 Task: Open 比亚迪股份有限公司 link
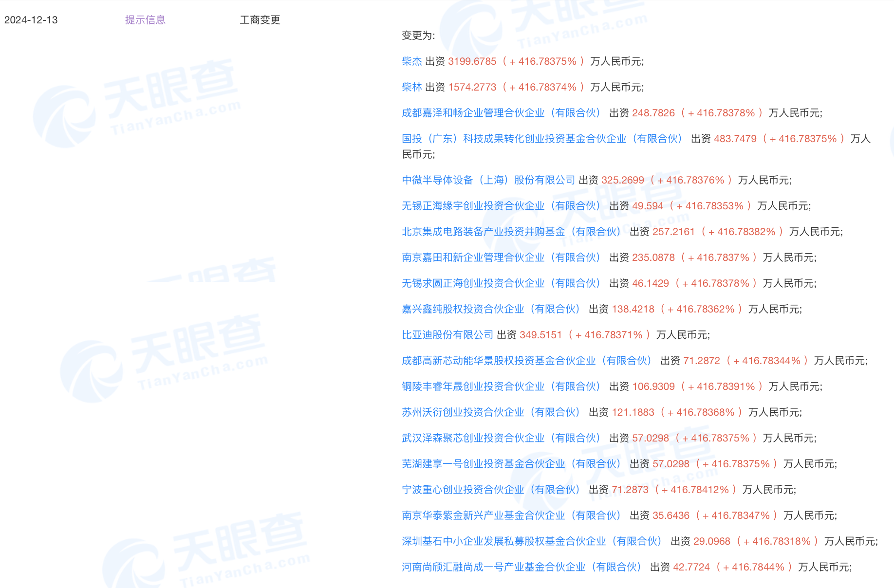pyautogui.click(x=447, y=335)
